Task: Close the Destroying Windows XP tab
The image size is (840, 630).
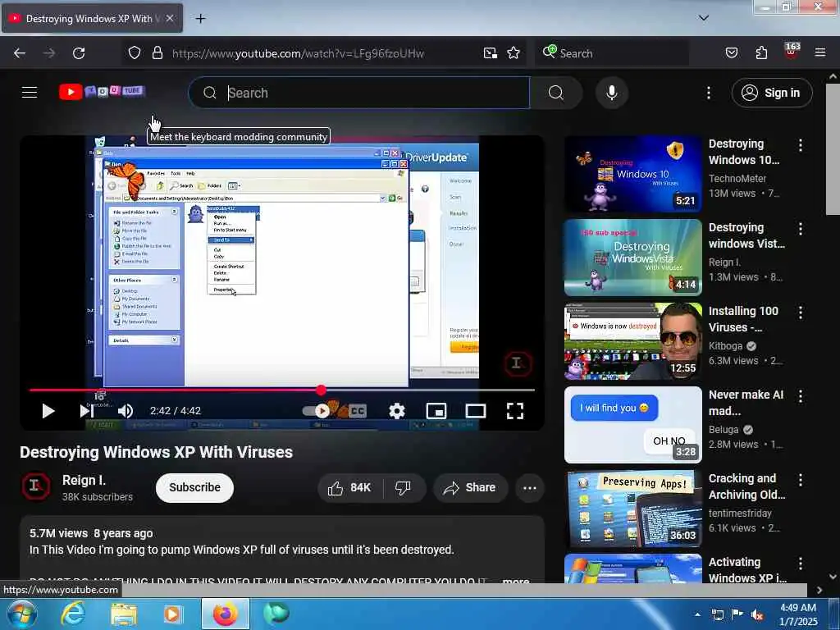Action: click(170, 18)
